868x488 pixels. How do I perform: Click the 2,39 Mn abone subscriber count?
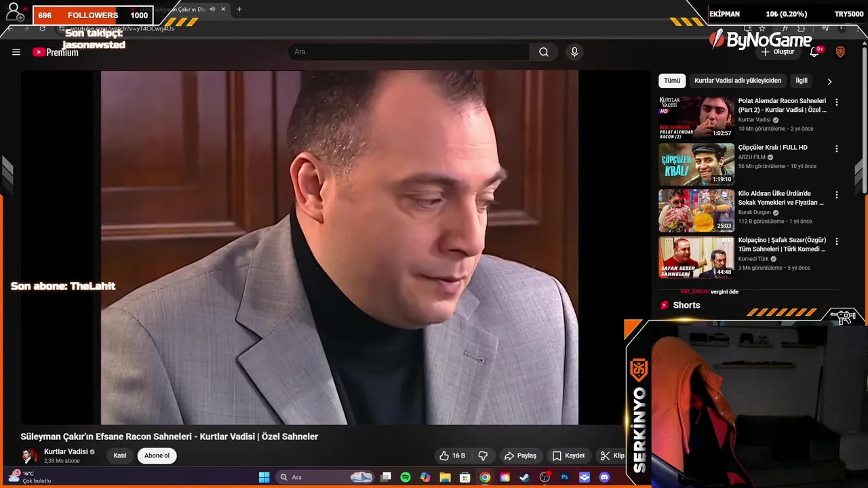[x=62, y=461]
